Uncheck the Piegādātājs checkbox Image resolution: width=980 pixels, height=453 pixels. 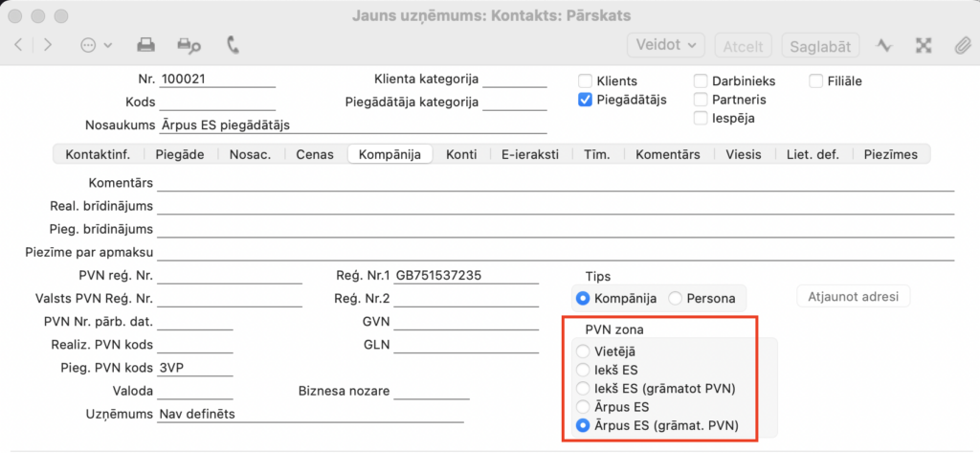586,100
